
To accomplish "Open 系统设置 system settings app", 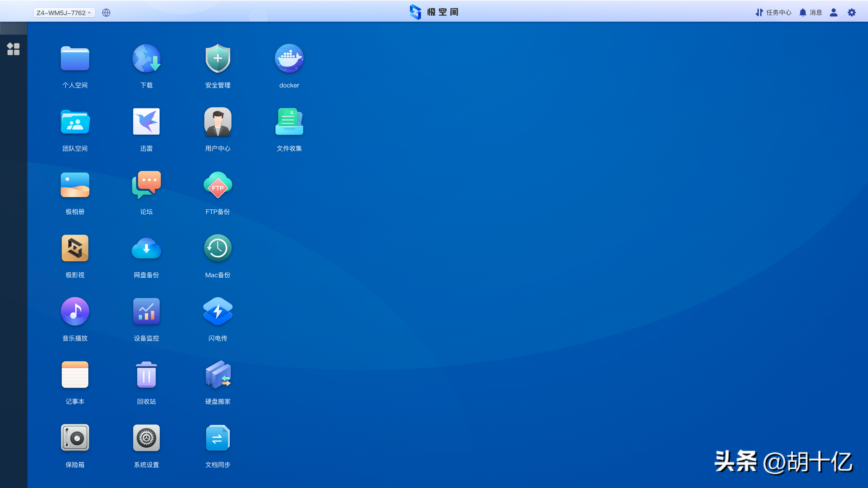I will click(x=146, y=438).
